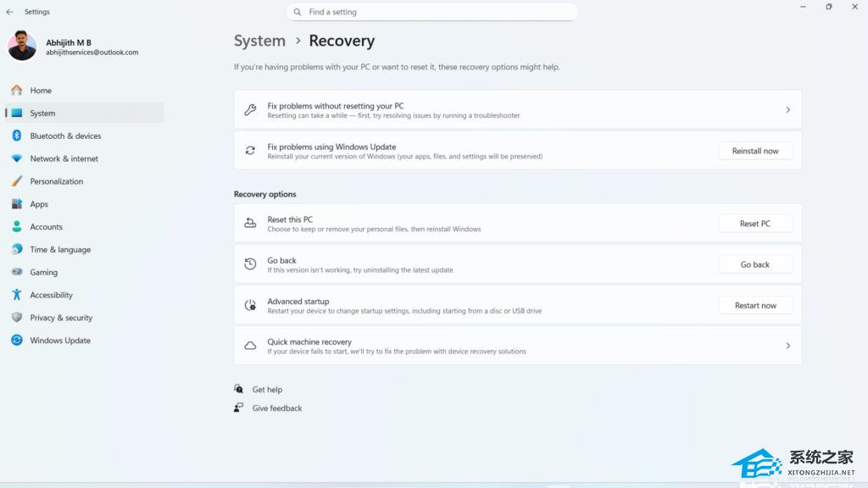This screenshot has width=868, height=488.
Task: Click the Gaming controller icon
Action: click(16, 272)
